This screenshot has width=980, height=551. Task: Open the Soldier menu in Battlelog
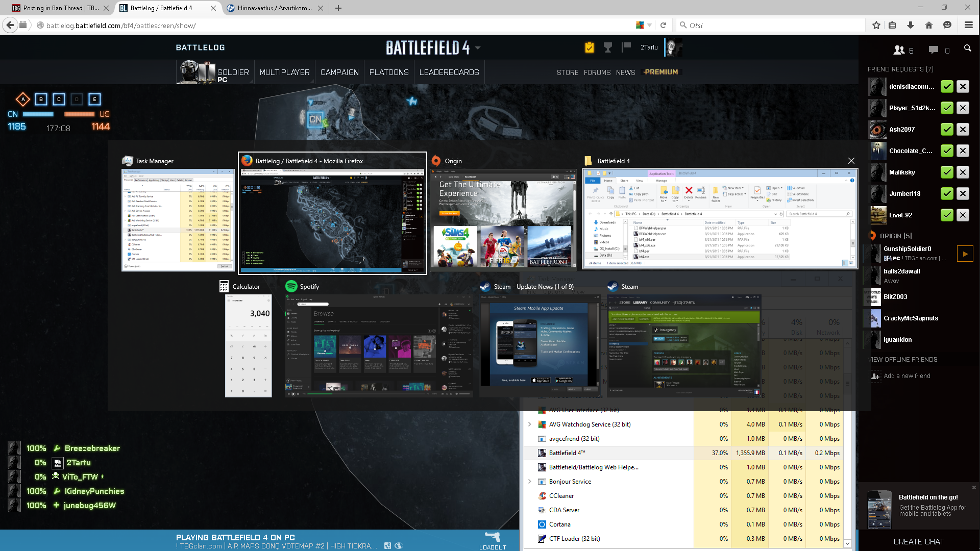tap(233, 72)
